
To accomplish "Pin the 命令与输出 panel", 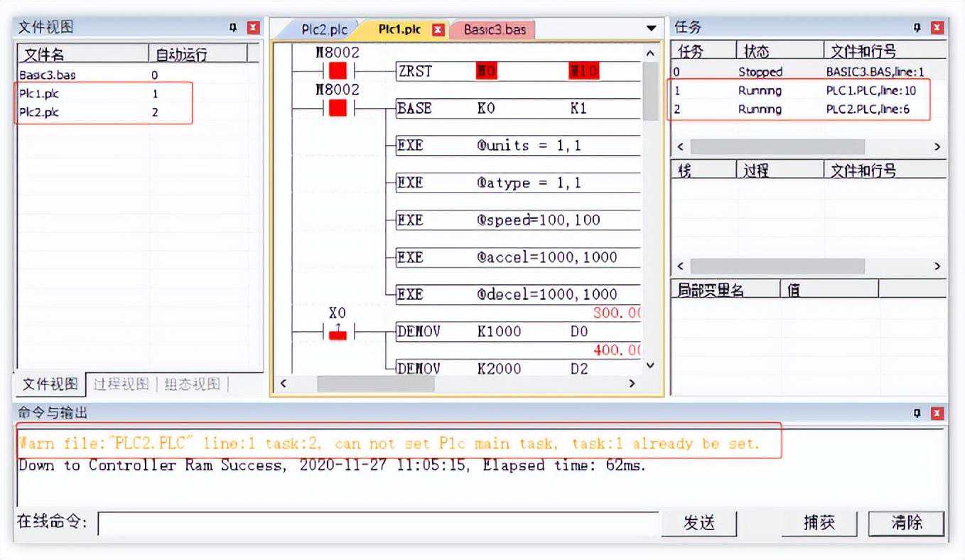I will pyautogui.click(x=917, y=413).
